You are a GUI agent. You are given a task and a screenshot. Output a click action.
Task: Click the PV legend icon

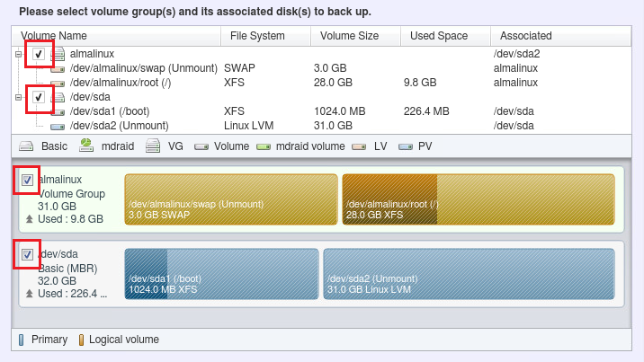click(x=407, y=145)
